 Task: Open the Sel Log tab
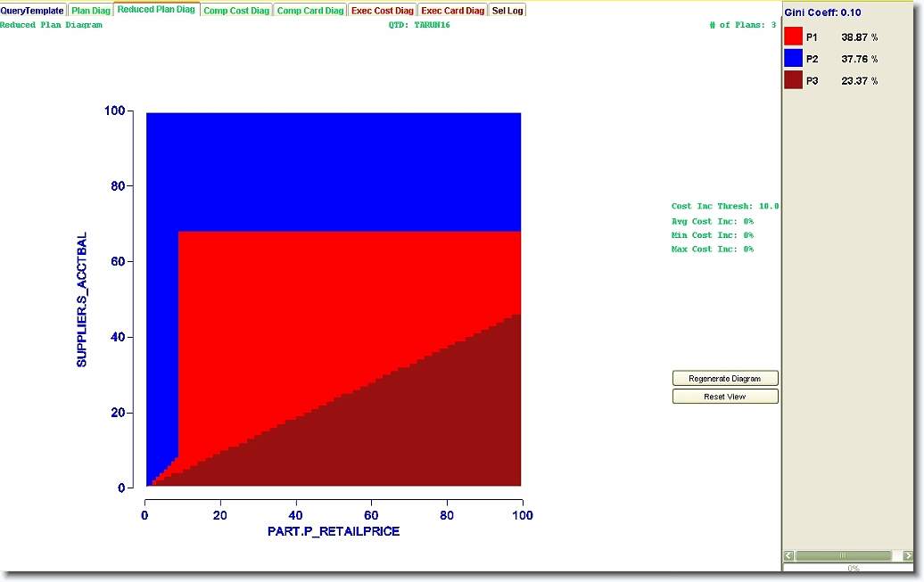point(508,11)
